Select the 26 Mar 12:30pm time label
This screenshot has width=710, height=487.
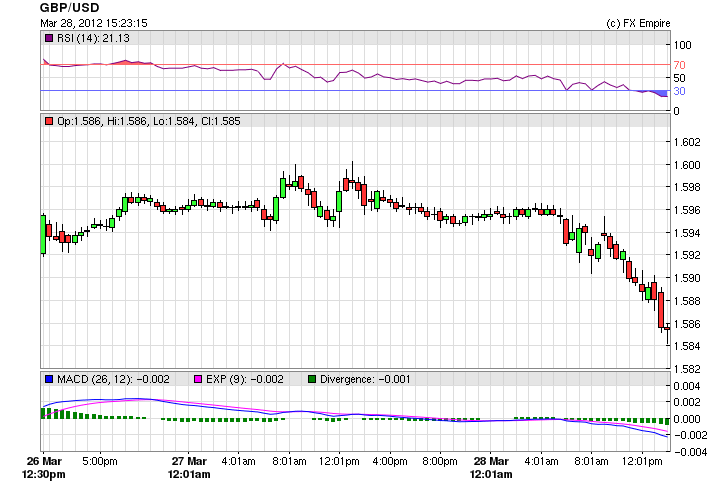[x=45, y=467]
